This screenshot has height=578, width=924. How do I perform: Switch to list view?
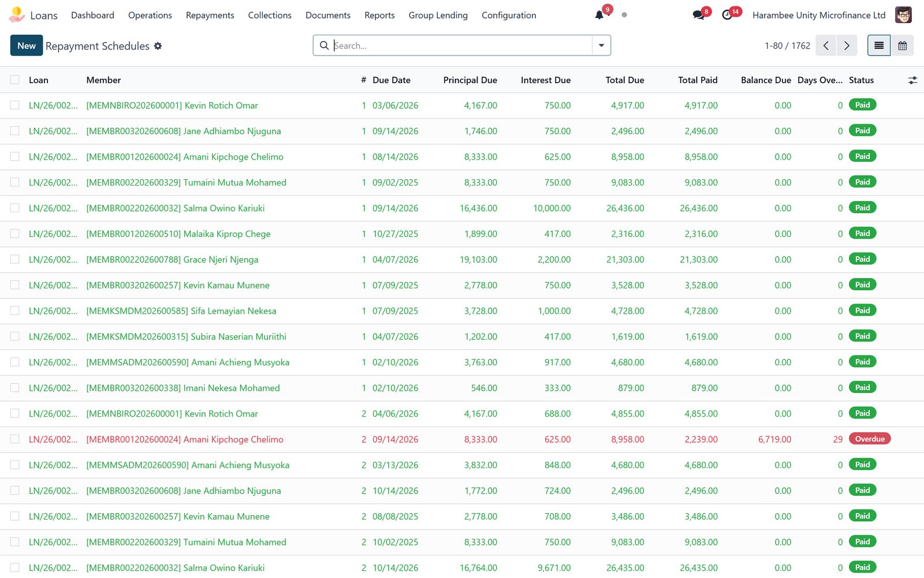[879, 46]
